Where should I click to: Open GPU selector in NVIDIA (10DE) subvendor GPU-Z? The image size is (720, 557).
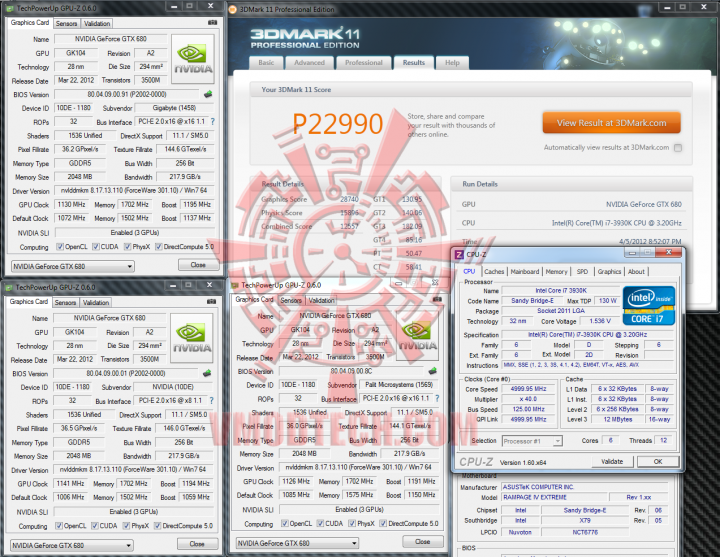pos(72,546)
